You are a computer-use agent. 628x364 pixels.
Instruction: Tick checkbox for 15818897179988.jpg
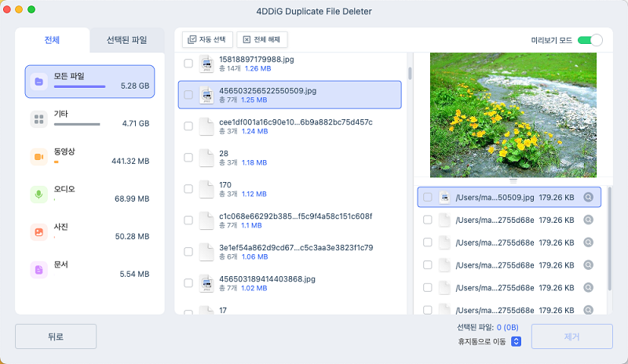188,64
